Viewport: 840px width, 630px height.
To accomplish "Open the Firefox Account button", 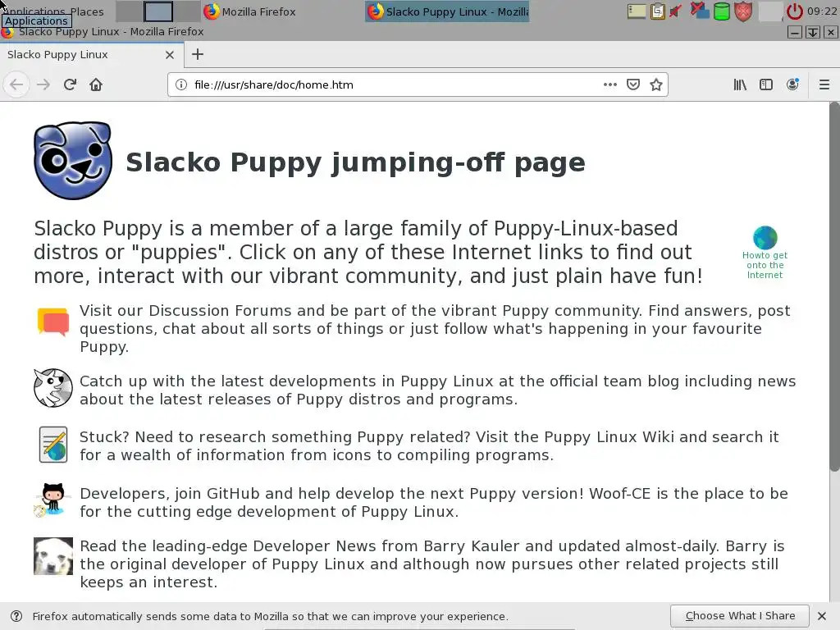I will point(793,84).
